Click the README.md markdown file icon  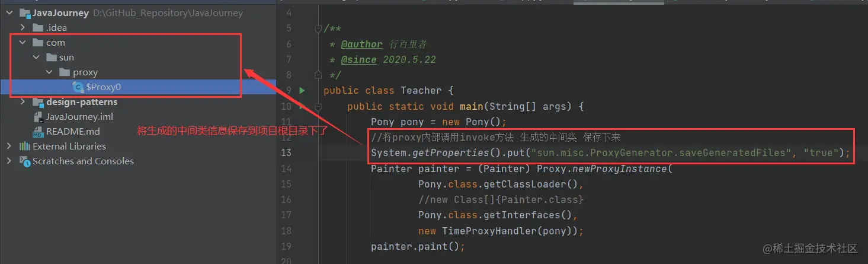point(38,131)
